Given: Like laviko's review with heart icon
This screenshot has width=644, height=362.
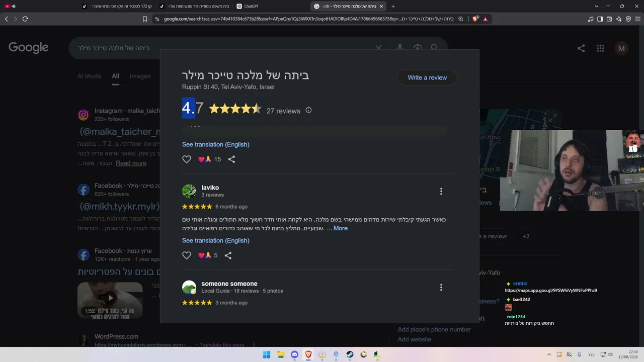Looking at the screenshot, I should (187, 255).
